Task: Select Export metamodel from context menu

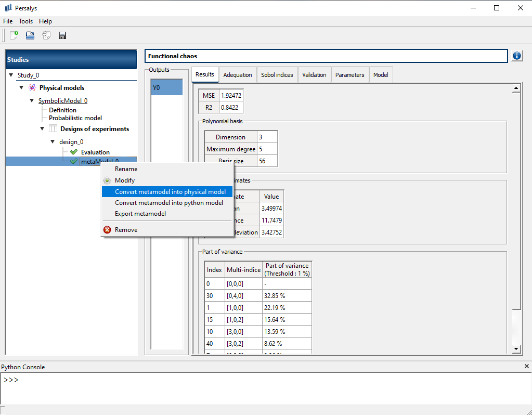Action: click(x=140, y=214)
